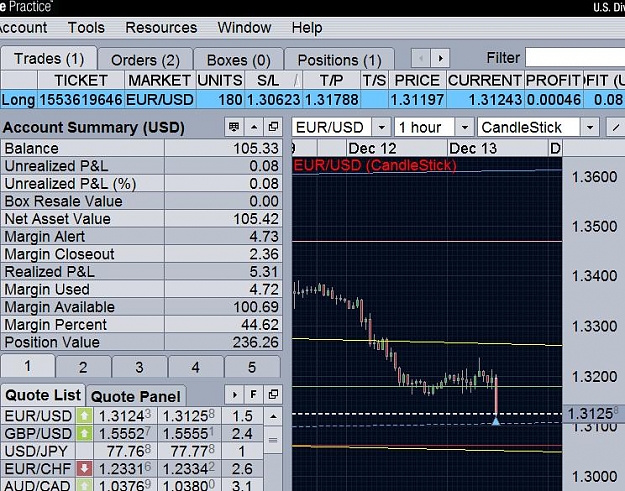This screenshot has height=491, width=625.
Task: Click the quote list scroll-up arrow
Action: 273,416
